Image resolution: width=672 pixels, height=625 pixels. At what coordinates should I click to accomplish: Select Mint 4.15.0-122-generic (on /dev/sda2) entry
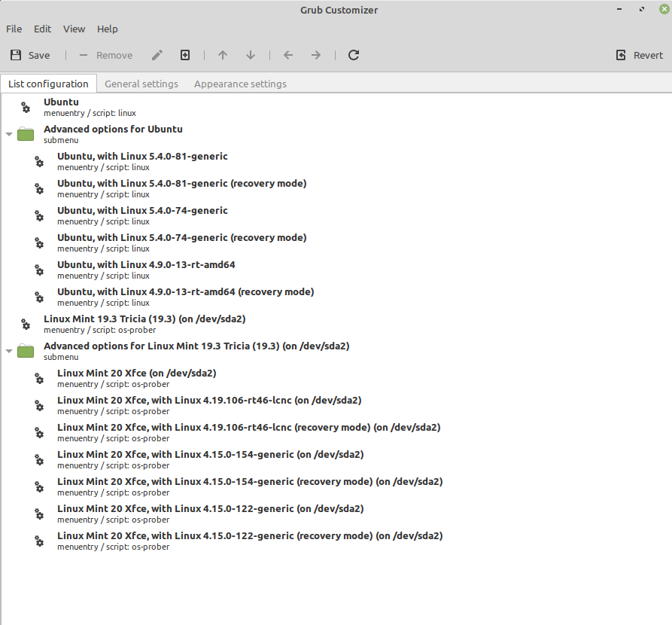pos(336,514)
